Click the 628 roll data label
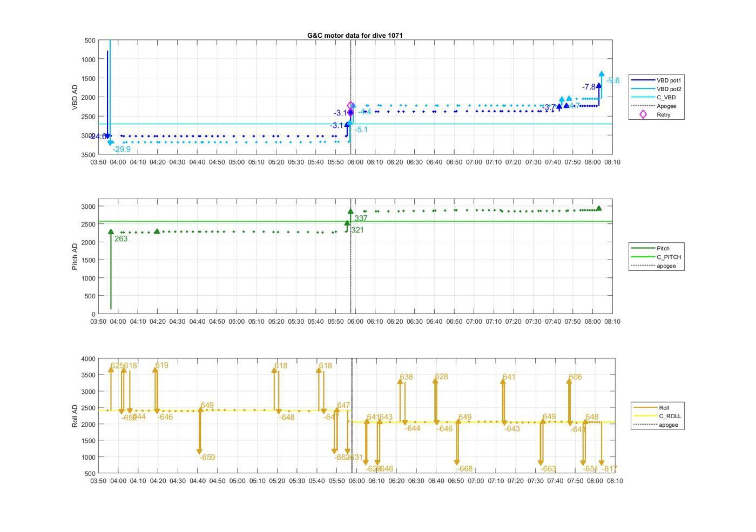The width and height of the screenshot is (756, 532). (x=441, y=377)
